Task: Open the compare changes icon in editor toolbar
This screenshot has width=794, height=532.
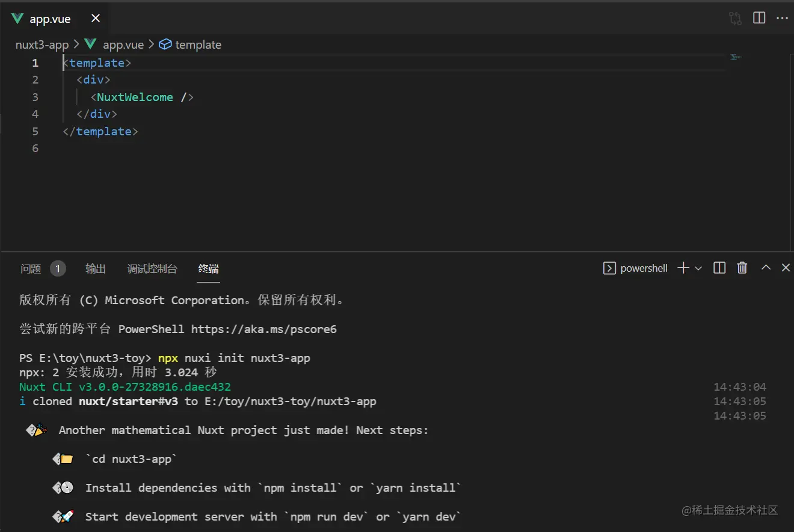Action: 735,18
